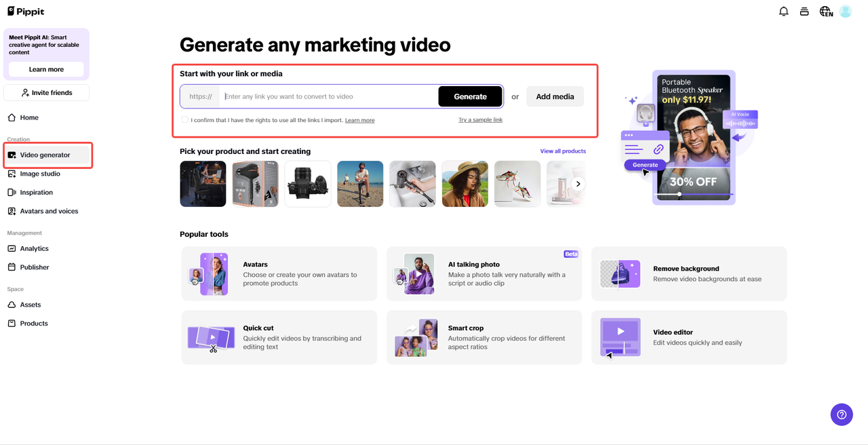Check the rights confirmation checkbox
Viewport: 868px width, 445px height.
[x=184, y=119]
